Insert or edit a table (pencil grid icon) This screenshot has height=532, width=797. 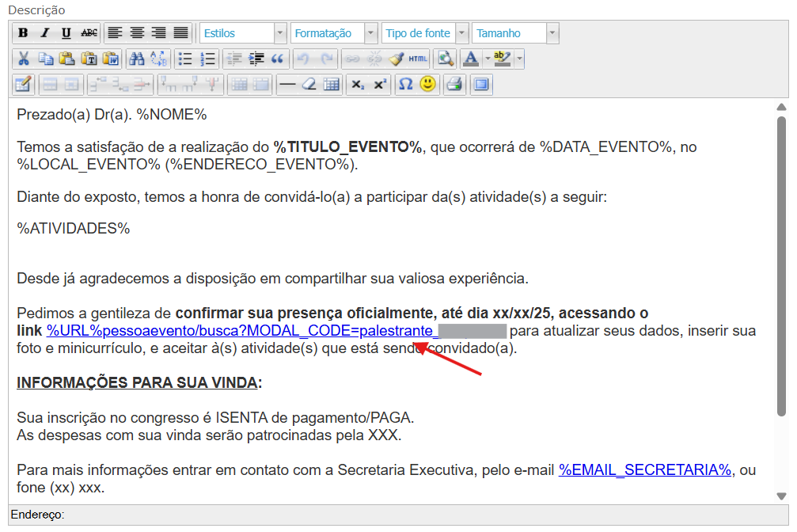click(24, 84)
